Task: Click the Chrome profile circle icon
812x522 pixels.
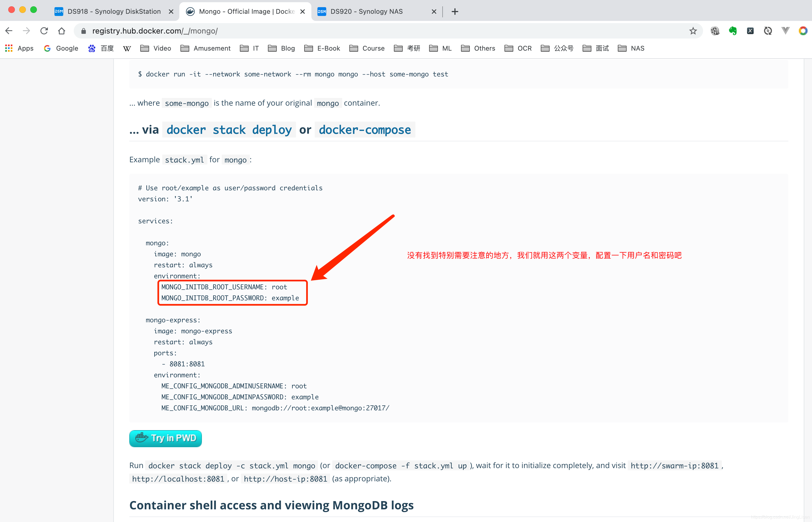Action: [x=802, y=31]
